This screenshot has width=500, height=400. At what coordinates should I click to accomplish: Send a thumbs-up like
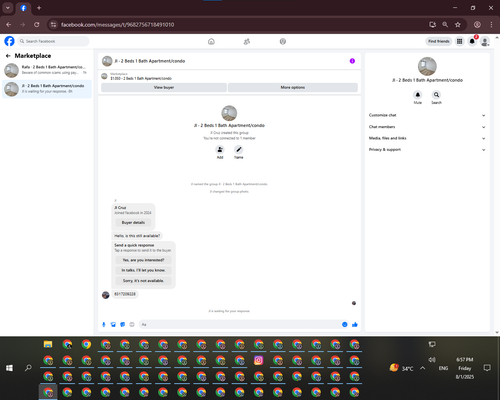[355, 324]
